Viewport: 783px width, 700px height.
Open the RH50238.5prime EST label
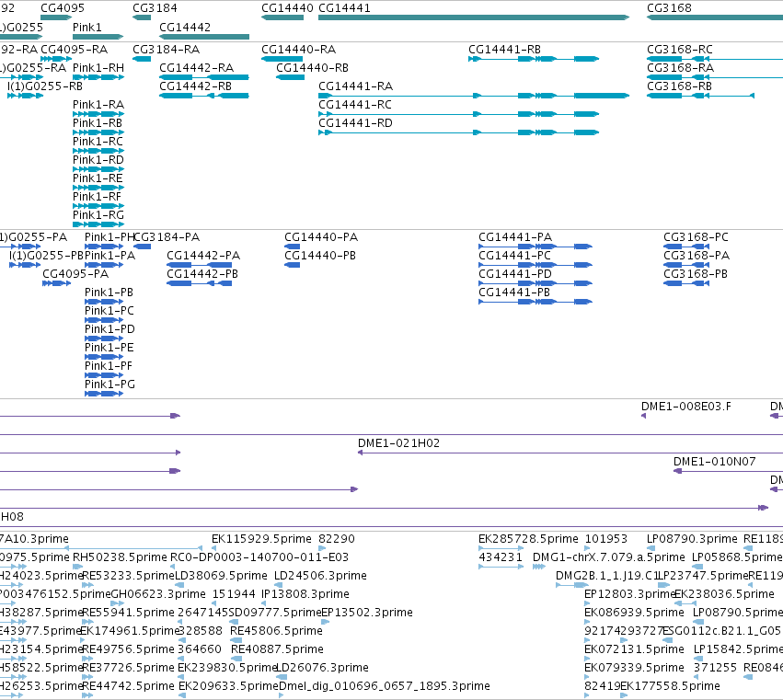pyautogui.click(x=120, y=557)
